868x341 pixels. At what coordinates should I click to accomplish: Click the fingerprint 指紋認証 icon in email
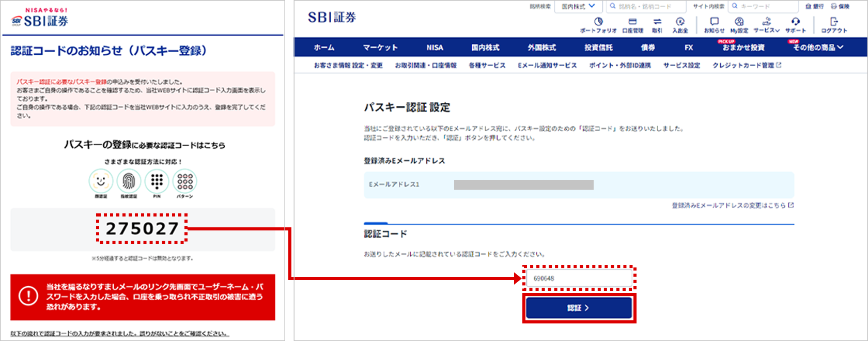129,182
